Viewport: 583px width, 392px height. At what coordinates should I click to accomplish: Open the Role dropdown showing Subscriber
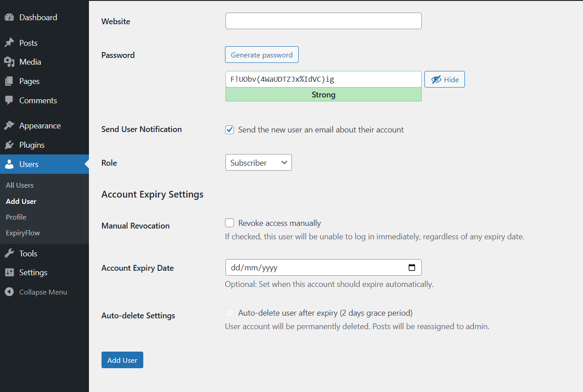(258, 163)
